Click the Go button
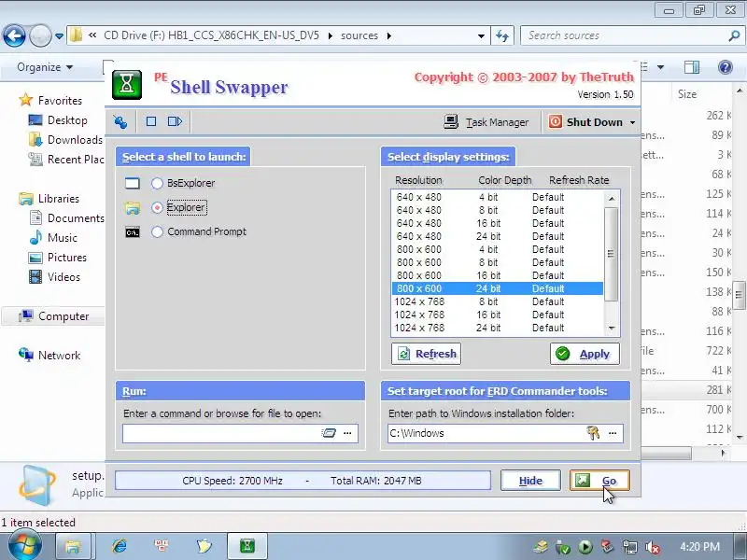 pos(599,481)
